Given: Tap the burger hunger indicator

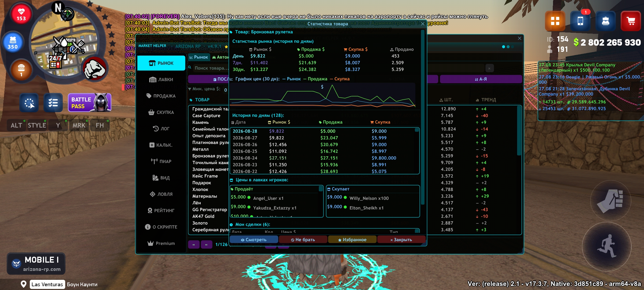Looking at the screenshot, I should [21, 70].
